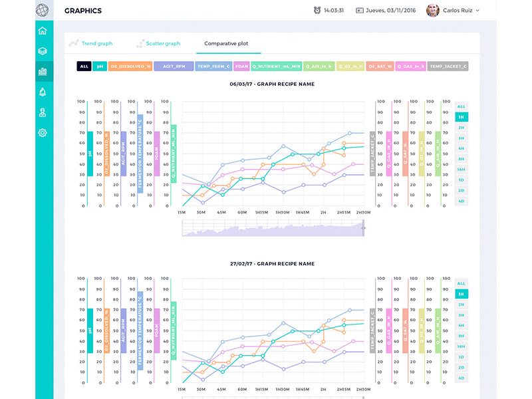Expand the Carlos Ruiz user menu arrow
This screenshot has height=399, width=532.
pyautogui.click(x=477, y=11)
